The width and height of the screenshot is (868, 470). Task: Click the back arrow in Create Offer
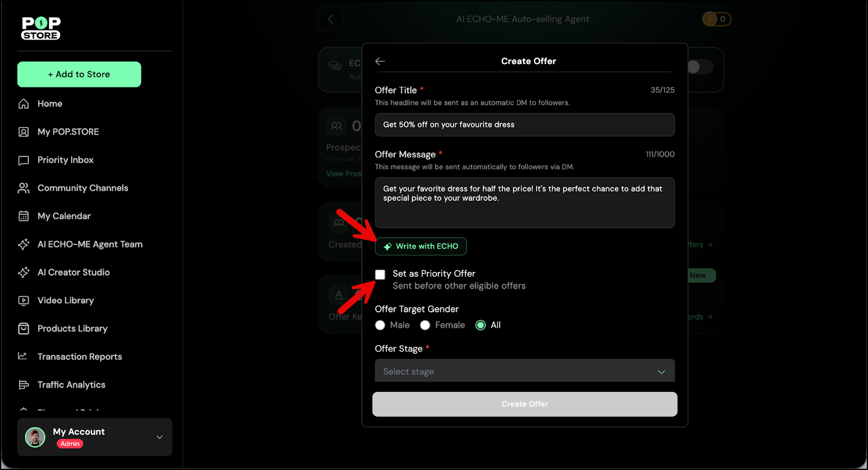[380, 61]
